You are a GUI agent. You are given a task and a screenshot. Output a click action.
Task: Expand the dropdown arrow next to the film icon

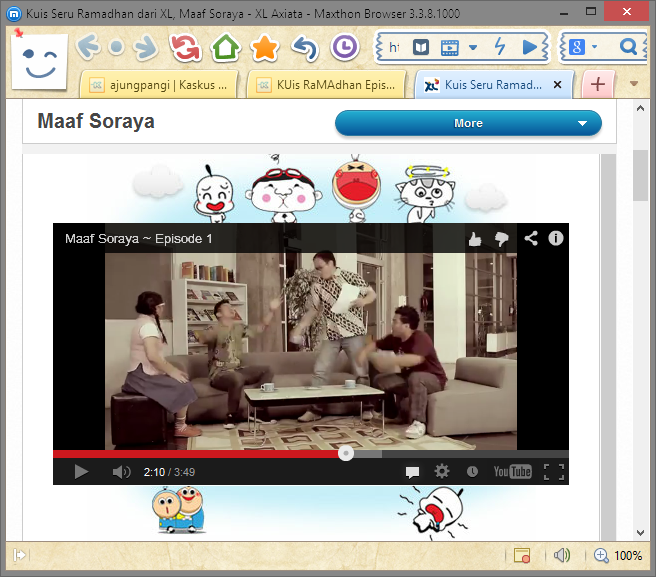[473, 47]
